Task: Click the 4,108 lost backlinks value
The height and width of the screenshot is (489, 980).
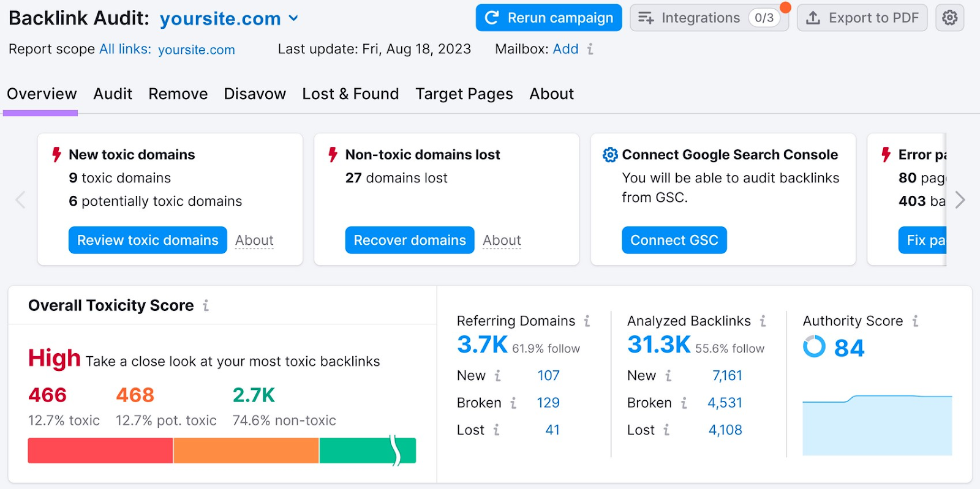Action: tap(725, 430)
